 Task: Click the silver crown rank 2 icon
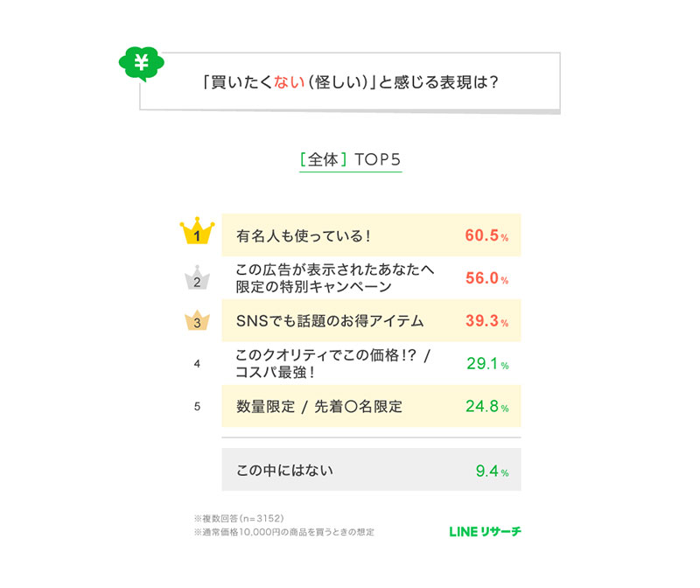[197, 278]
